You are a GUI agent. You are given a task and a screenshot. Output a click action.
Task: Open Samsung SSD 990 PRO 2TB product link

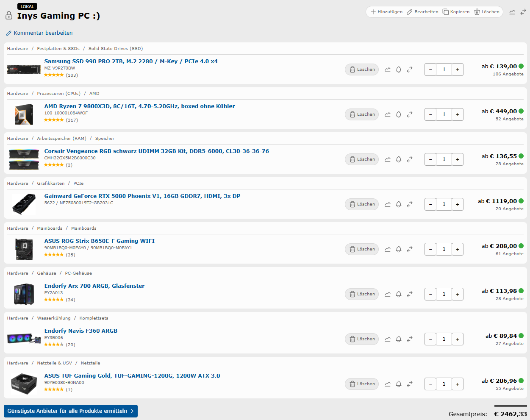[x=131, y=61]
